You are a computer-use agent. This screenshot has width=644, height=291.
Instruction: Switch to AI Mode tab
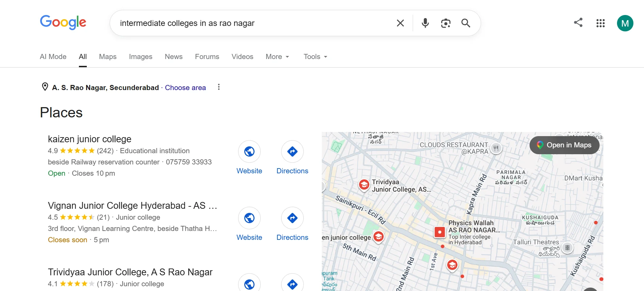(x=53, y=57)
